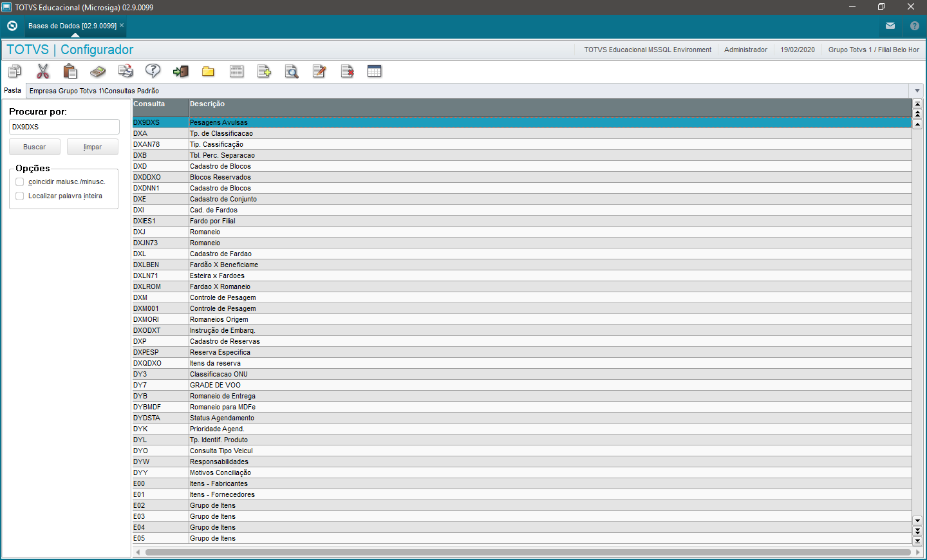This screenshot has width=927, height=560.
Task: Page up with double up arrow
Action: coord(917,114)
